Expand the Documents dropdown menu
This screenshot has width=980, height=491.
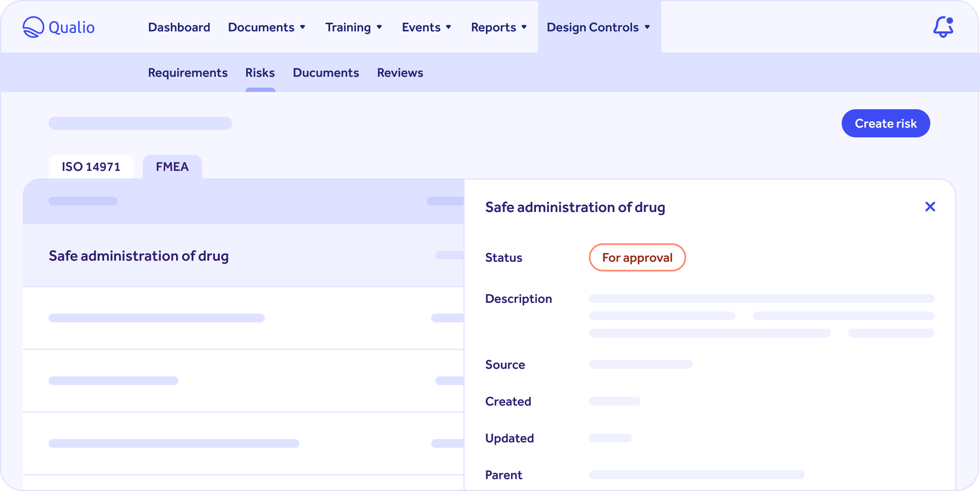267,27
